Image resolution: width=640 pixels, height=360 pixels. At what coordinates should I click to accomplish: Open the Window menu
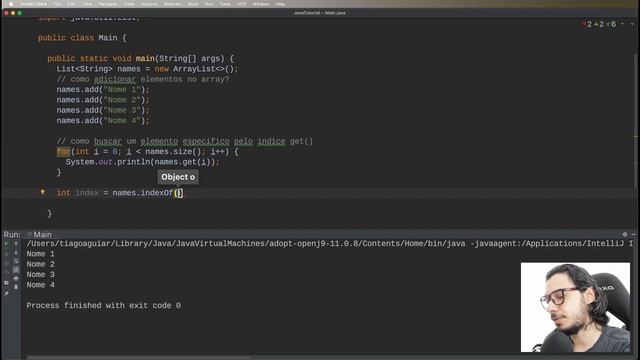click(x=261, y=4)
